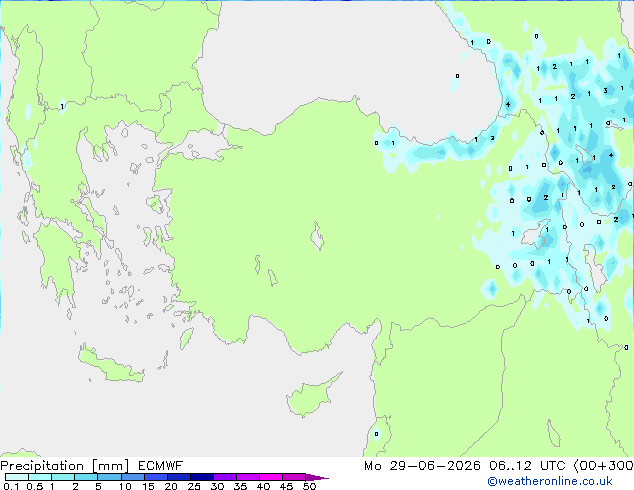Click the island of Crete

pyautogui.click(x=109, y=366)
